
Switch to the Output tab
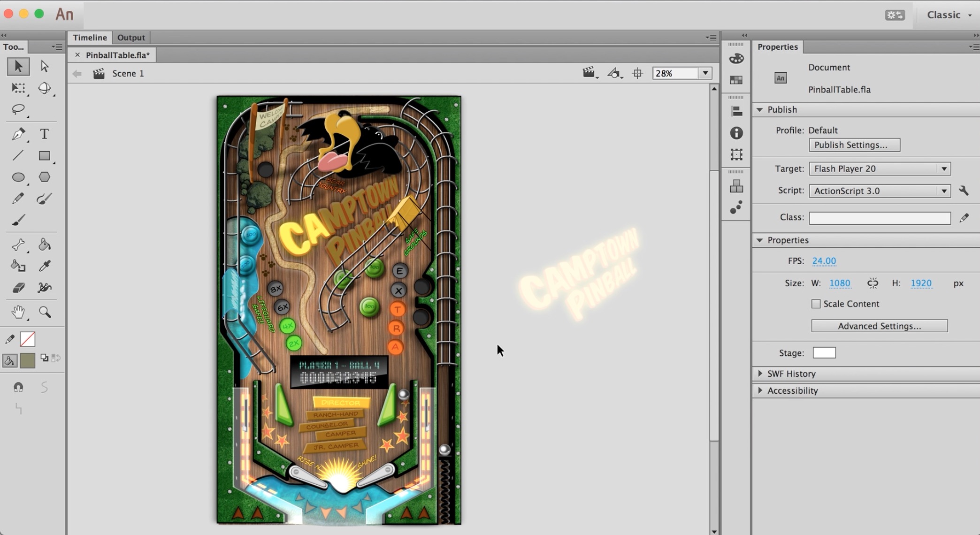click(131, 38)
